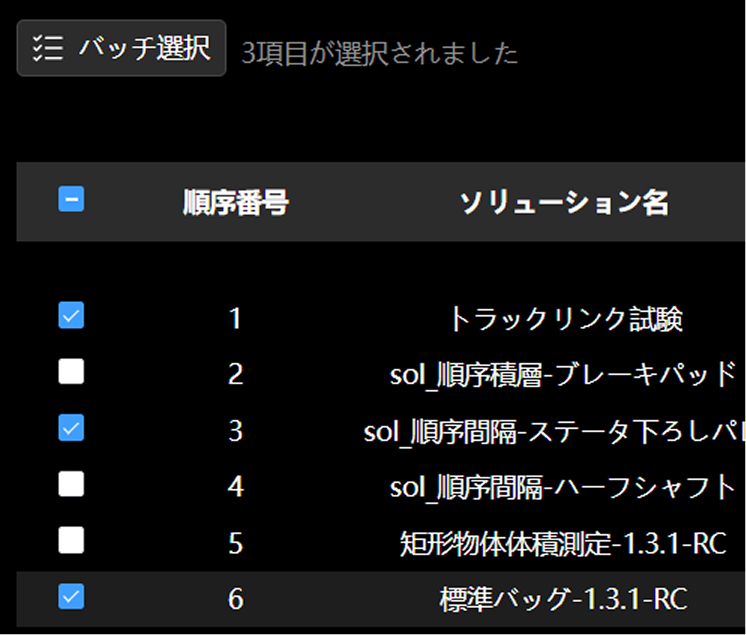Select 矩形物体体積測定-1.3.1-RC solution
The image size is (746, 635).
(563, 543)
